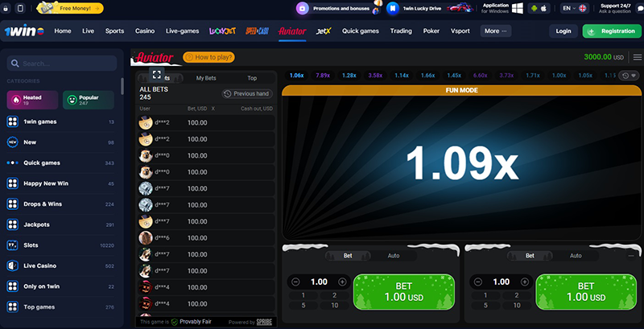Open the Jackpots category
Image resolution: width=644 pixels, height=329 pixels.
(60, 224)
